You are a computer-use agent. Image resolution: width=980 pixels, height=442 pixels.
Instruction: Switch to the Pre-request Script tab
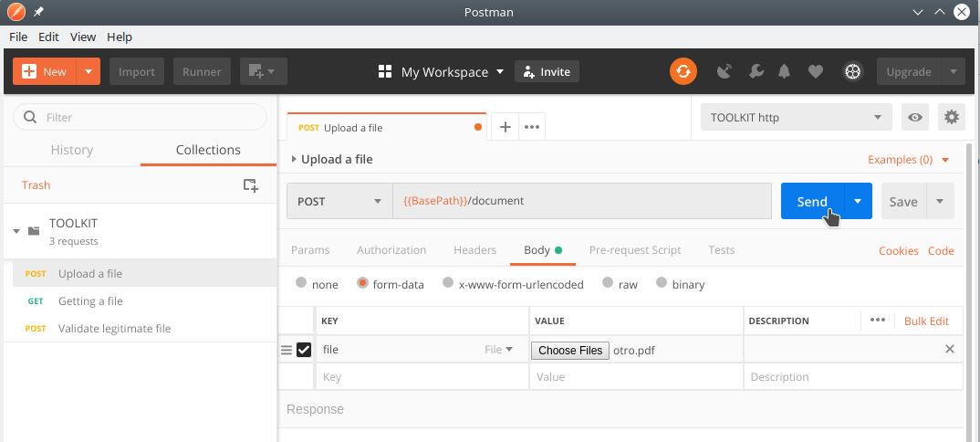pos(635,250)
